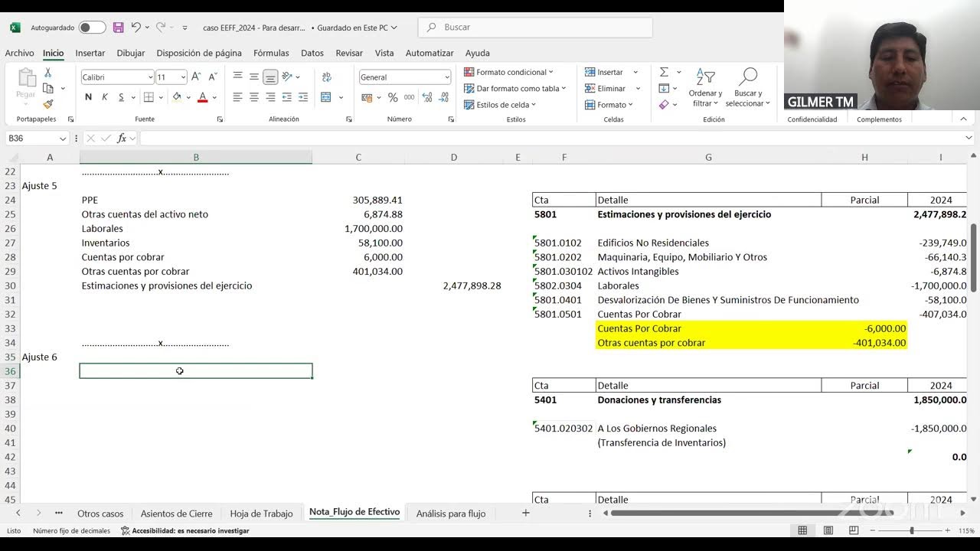Viewport: 980px width, 551px height.
Task: Toggle bold N formatting
Action: pos(88,97)
